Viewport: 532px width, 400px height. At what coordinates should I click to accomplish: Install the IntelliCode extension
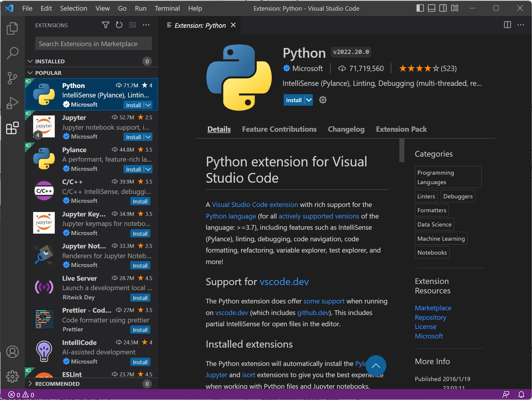tap(140, 362)
